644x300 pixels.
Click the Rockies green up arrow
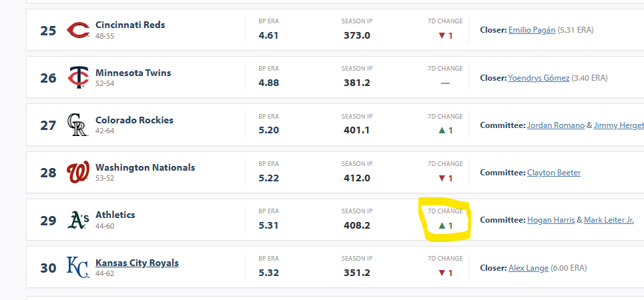(442, 131)
